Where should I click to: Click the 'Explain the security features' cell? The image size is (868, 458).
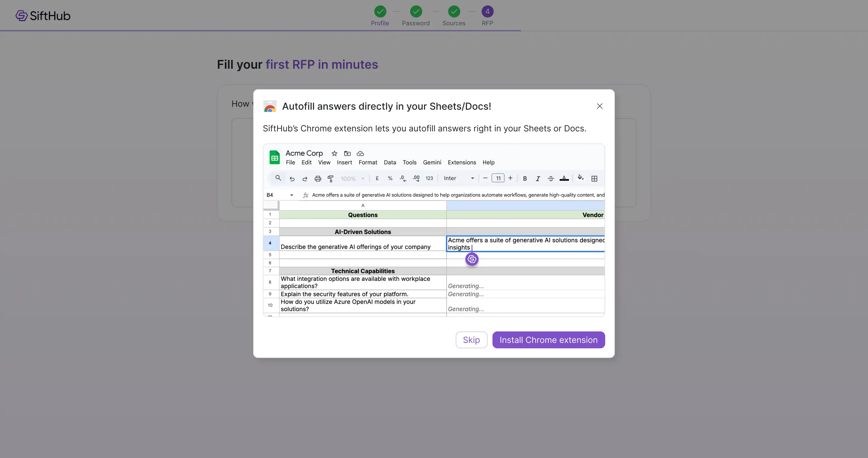tap(363, 294)
